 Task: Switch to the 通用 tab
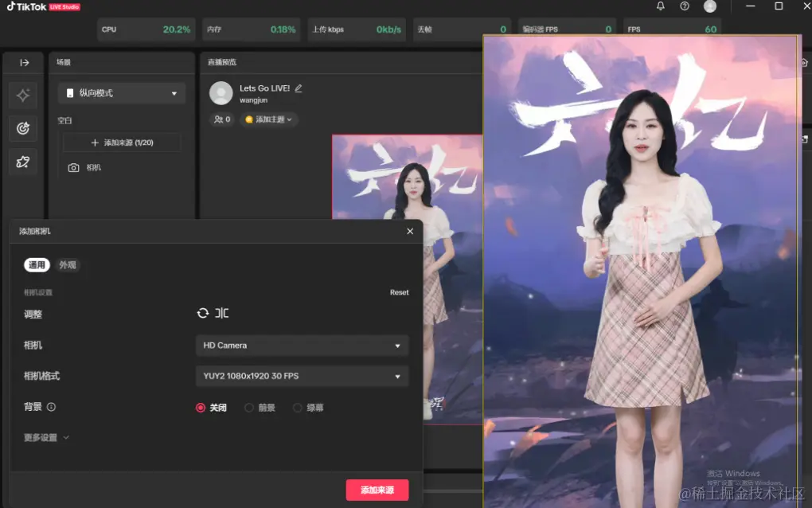pos(37,265)
